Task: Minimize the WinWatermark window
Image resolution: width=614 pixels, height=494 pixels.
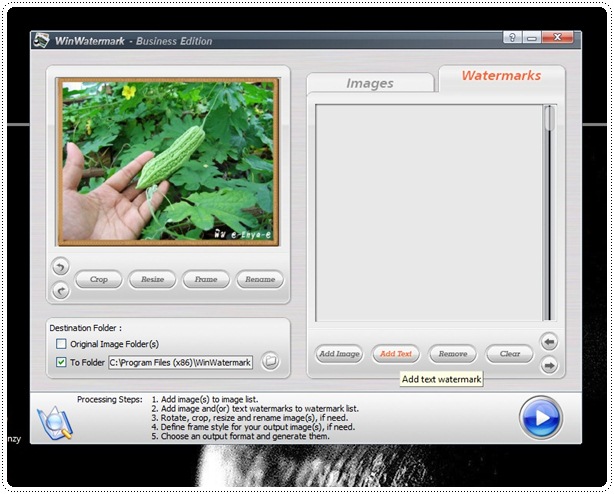Action: (531, 38)
